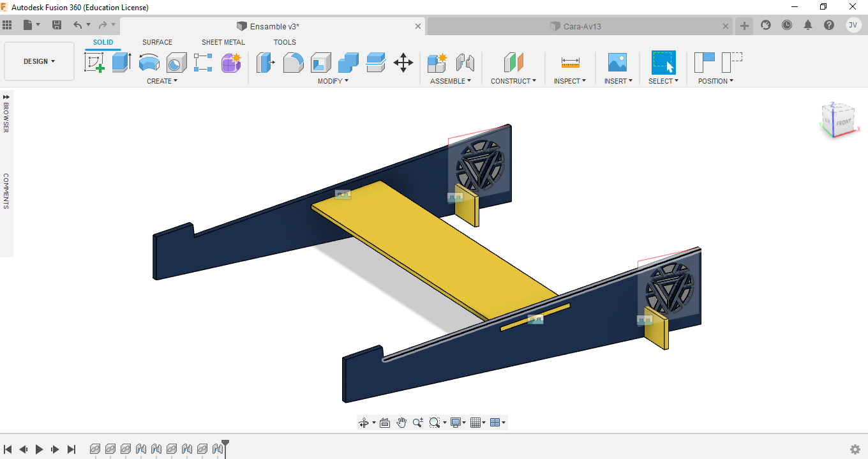Choose the Extrude tool
Viewport: 868px width, 459px height.
click(121, 63)
